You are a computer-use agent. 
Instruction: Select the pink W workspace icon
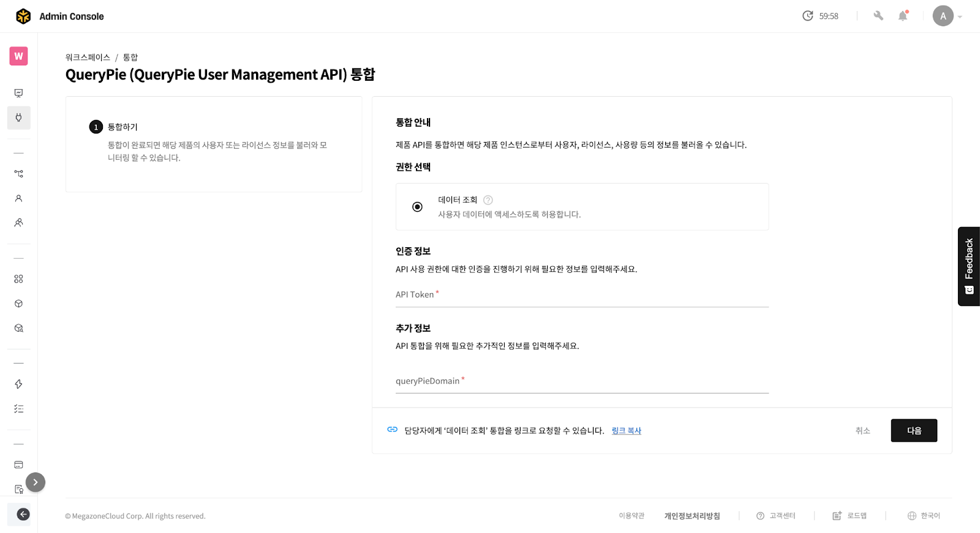19,56
